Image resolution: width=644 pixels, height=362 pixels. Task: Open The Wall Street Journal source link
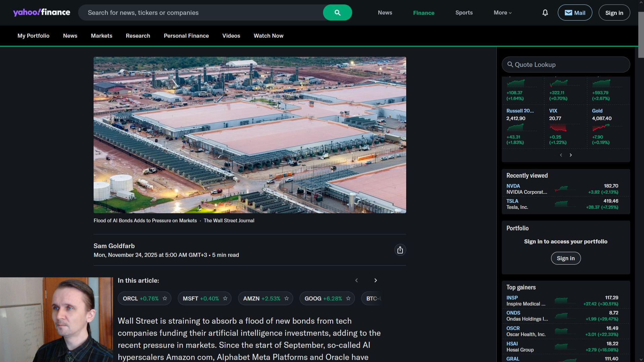pyautogui.click(x=229, y=221)
